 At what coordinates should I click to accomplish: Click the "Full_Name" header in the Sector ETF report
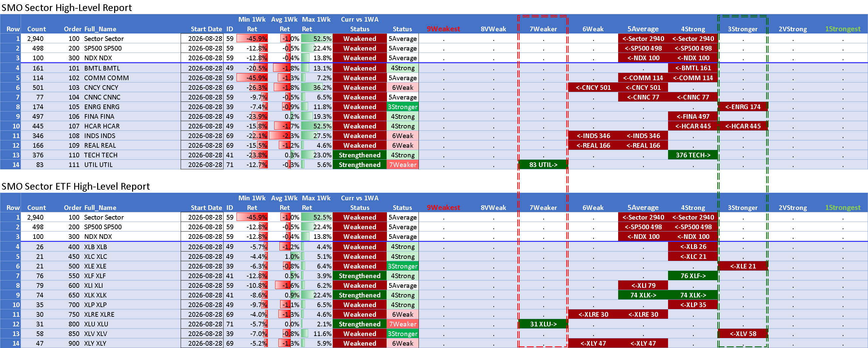[100, 208]
